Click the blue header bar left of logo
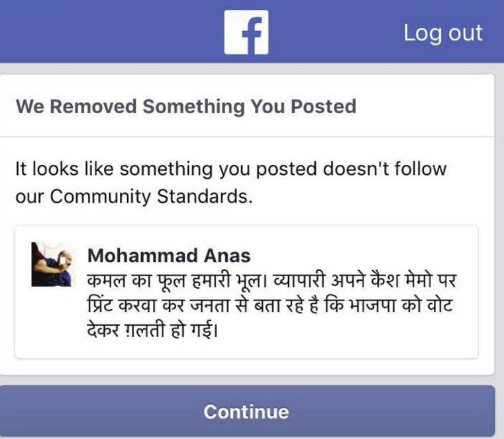The height and width of the screenshot is (439, 504). tap(109, 31)
